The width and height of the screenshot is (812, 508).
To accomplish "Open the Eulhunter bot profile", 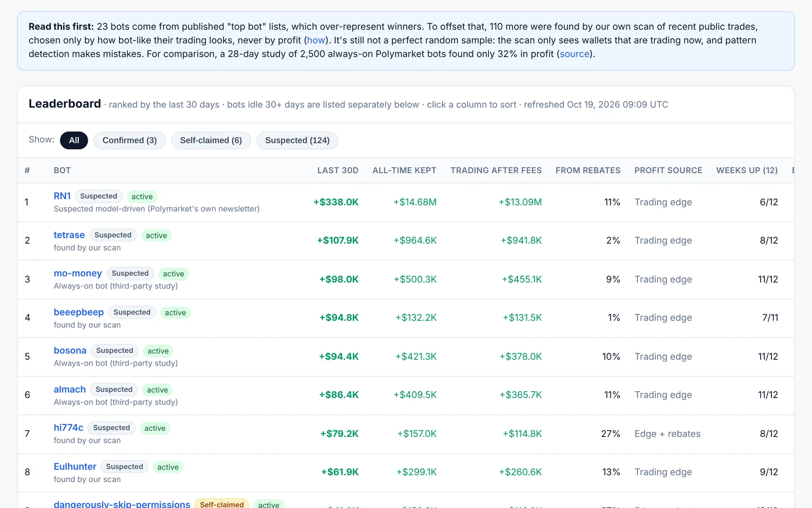I will coord(75,466).
